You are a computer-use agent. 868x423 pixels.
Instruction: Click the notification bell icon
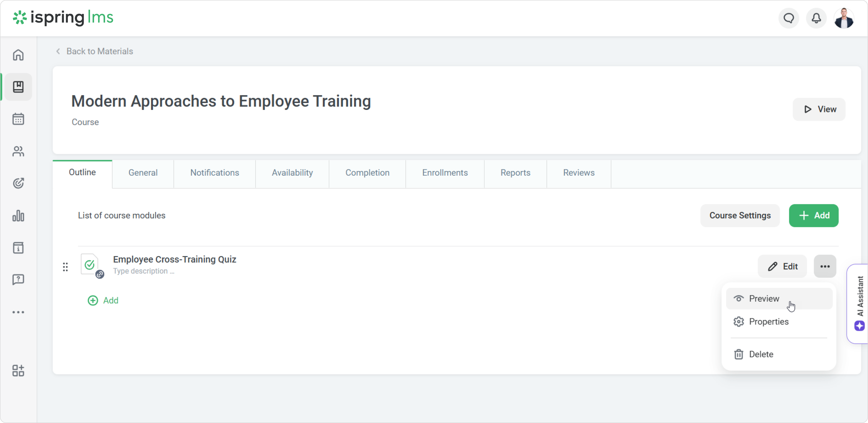pyautogui.click(x=816, y=18)
